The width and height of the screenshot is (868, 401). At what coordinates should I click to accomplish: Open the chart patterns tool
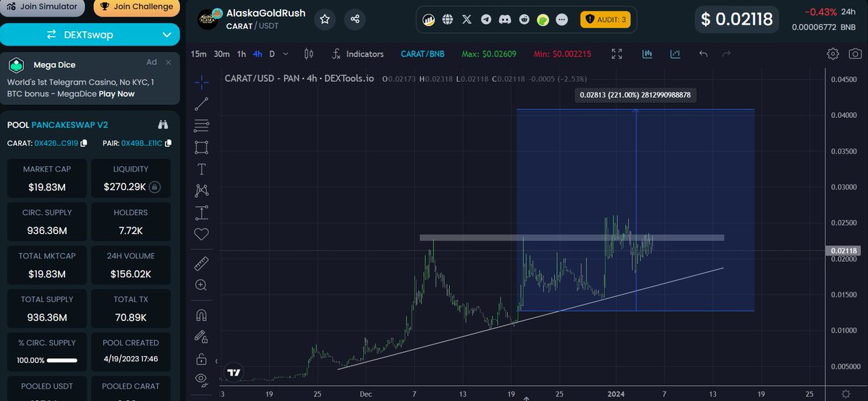click(202, 190)
